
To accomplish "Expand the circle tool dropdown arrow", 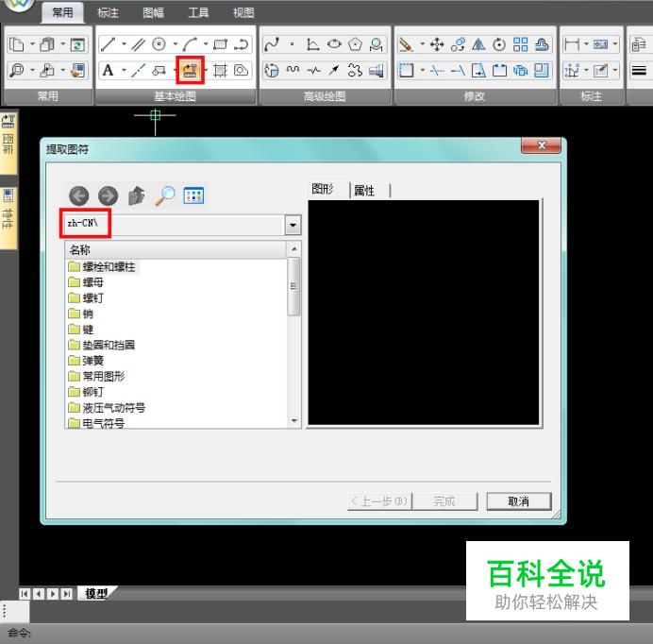I will tap(175, 44).
